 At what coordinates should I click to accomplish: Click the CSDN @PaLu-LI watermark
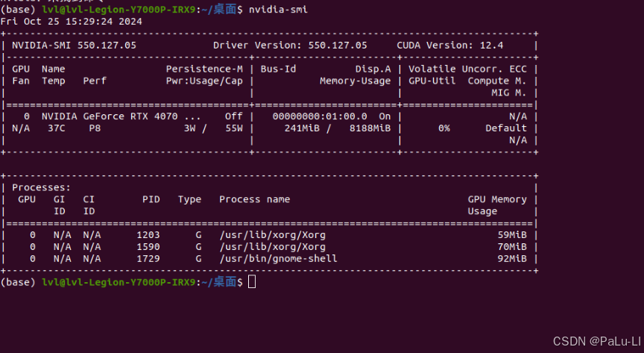coord(594,340)
